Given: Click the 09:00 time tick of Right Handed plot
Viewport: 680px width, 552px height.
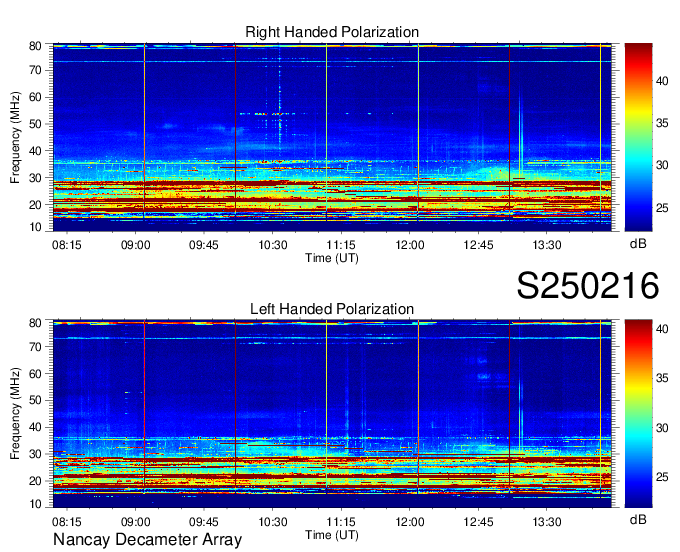Looking at the screenshot, I should click(x=135, y=245).
